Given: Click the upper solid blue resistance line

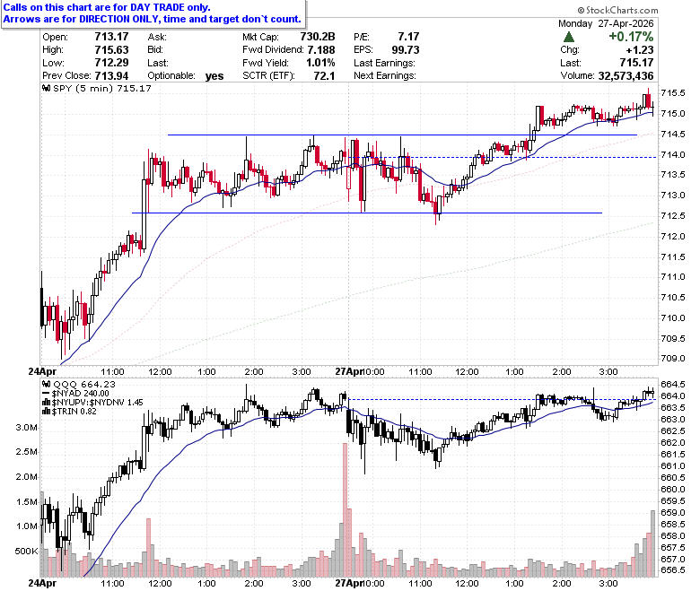Looking at the screenshot, I should pos(402,135).
